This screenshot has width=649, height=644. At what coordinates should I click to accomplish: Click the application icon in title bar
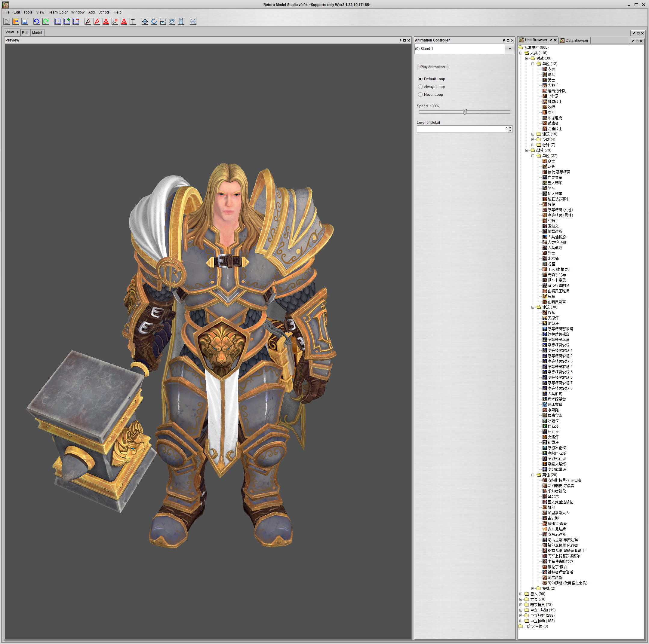6,5
